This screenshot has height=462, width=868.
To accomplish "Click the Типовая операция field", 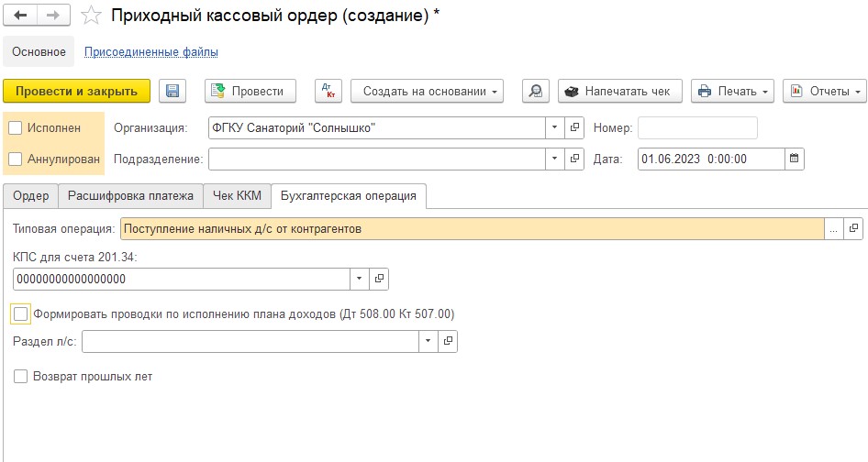I will (x=473, y=228).
